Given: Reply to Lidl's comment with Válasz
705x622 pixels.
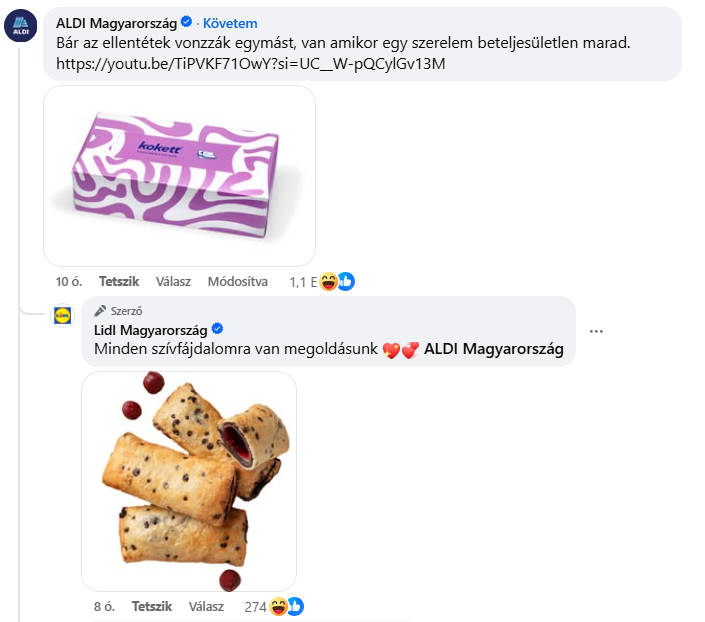Looking at the screenshot, I should click(206, 606).
